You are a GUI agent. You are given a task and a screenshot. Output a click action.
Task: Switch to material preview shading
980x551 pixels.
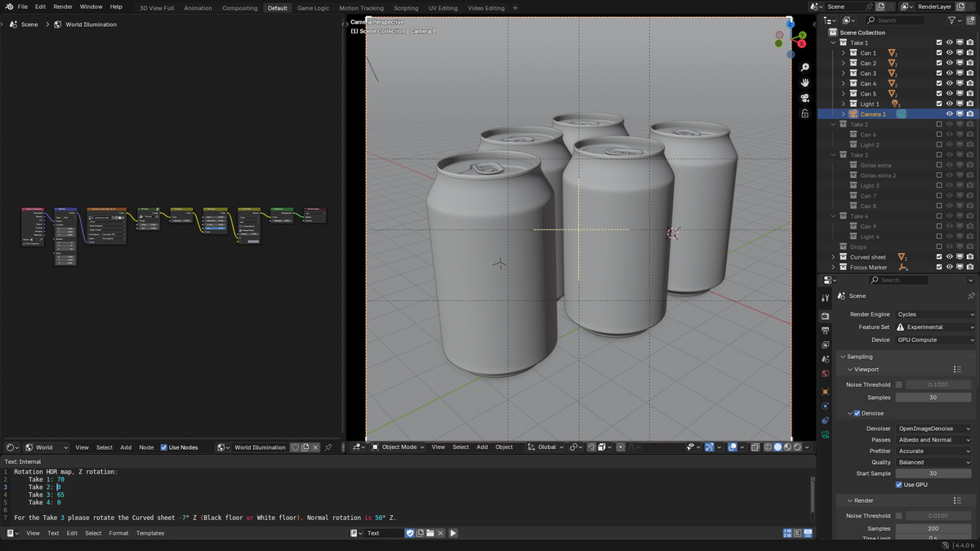(788, 447)
